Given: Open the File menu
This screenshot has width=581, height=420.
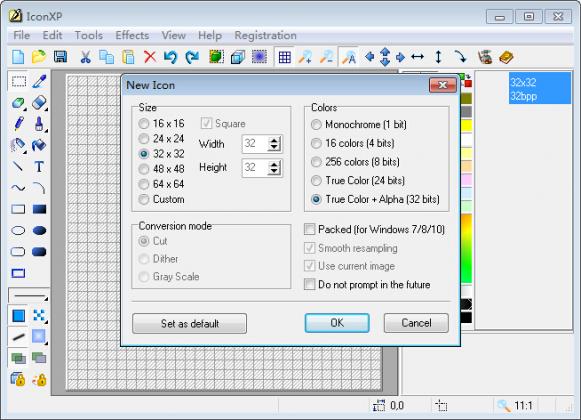Looking at the screenshot, I should (21, 36).
